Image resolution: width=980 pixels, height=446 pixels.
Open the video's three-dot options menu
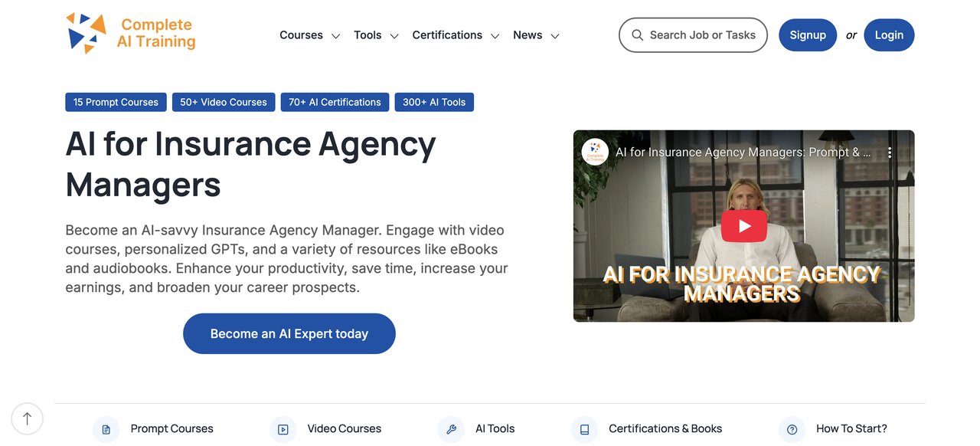889,152
